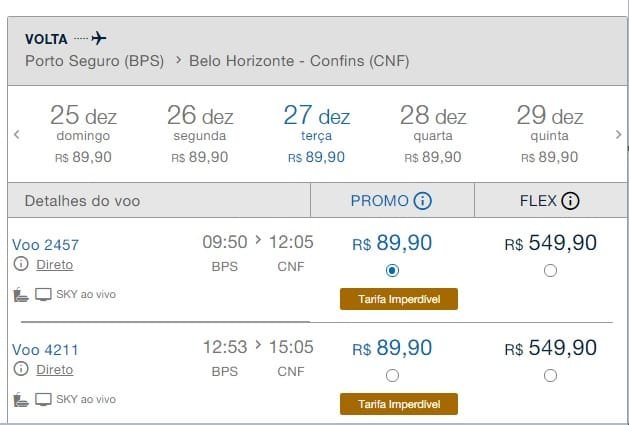Viewport: 629px width, 425px height.
Task: Select PROMO fare for Voo 2457
Action: pos(392,270)
